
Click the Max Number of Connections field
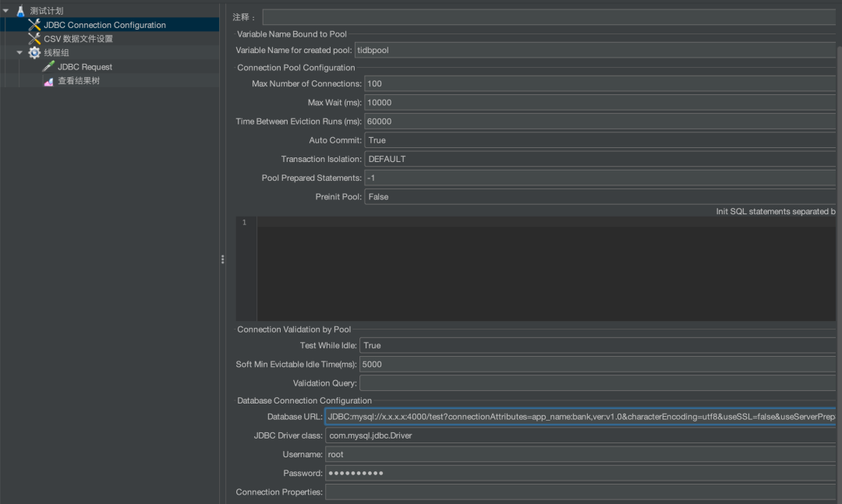click(600, 83)
